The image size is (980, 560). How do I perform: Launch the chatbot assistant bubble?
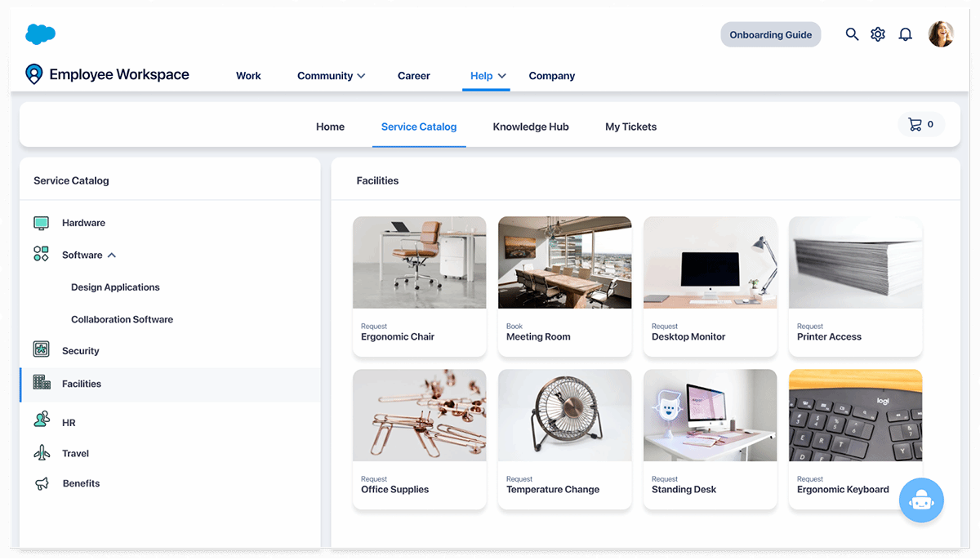coord(921,500)
